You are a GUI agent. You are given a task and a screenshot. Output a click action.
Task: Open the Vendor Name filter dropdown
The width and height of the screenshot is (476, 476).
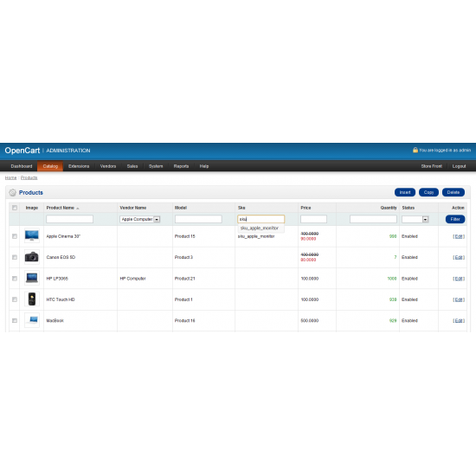(139, 219)
